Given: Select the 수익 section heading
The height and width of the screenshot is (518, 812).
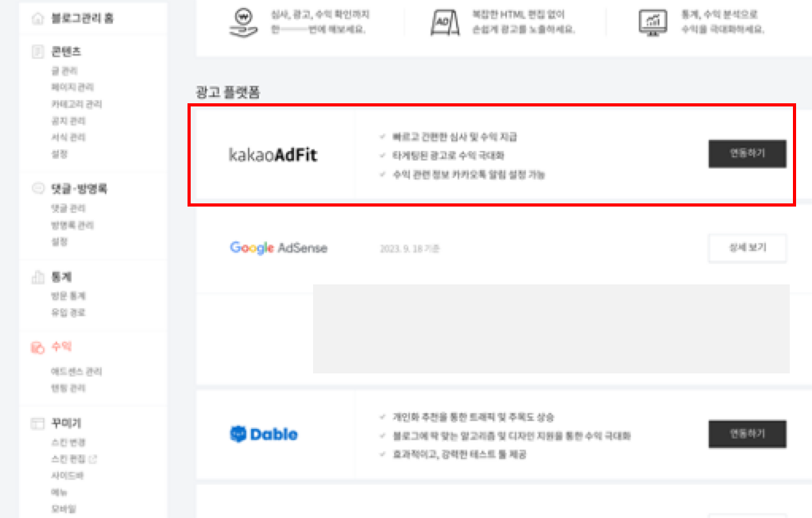Looking at the screenshot, I should [x=61, y=346].
